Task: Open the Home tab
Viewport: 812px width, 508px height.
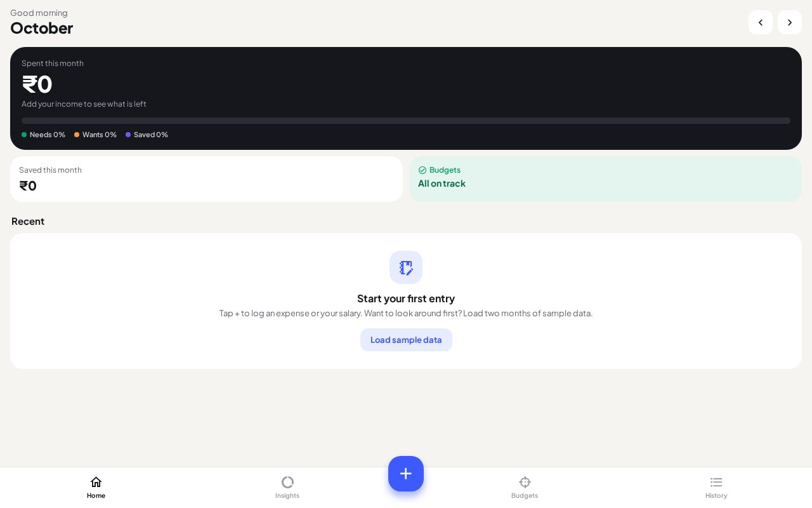Action: (x=96, y=488)
